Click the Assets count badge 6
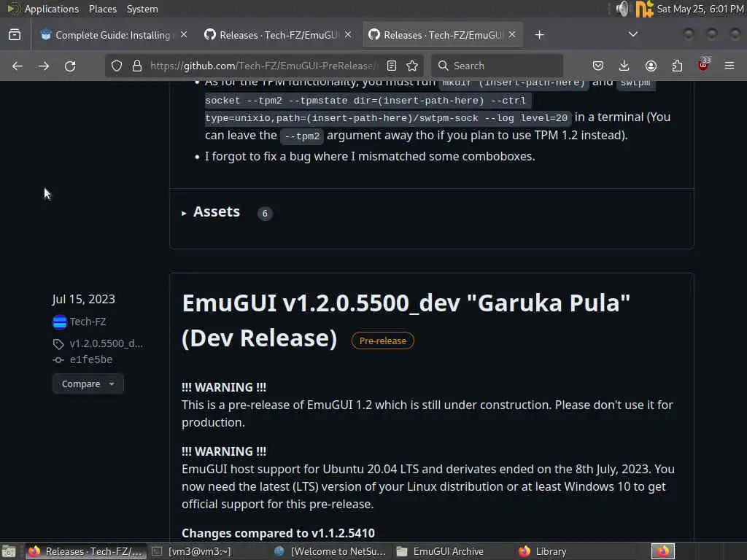 pos(265,214)
